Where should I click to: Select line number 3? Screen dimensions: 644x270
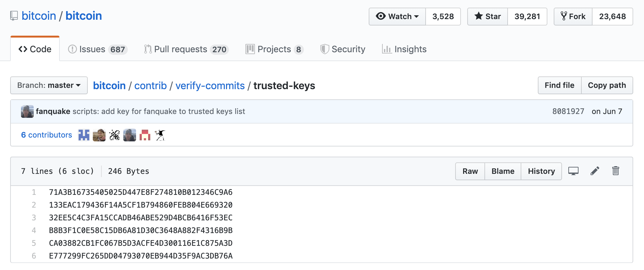coord(34,217)
